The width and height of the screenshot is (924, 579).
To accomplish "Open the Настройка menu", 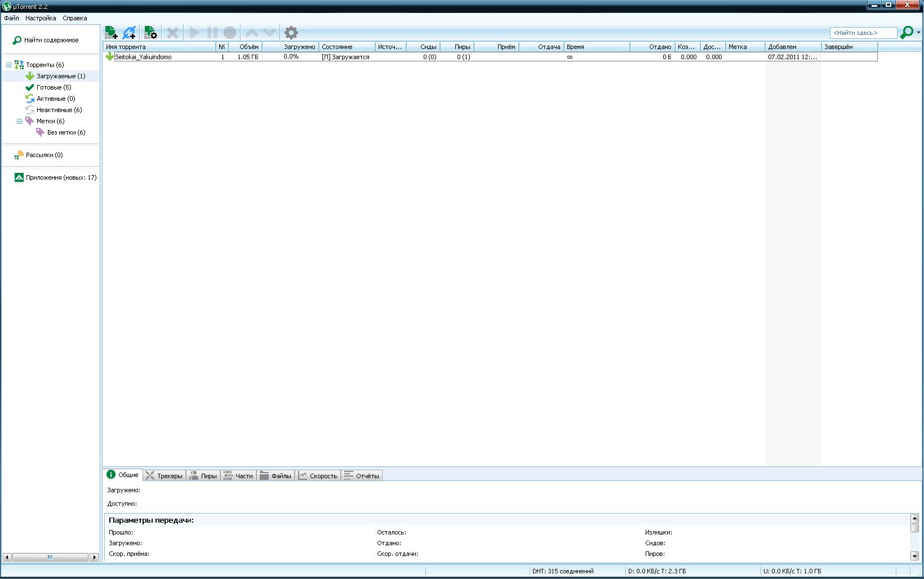I will tap(41, 18).
